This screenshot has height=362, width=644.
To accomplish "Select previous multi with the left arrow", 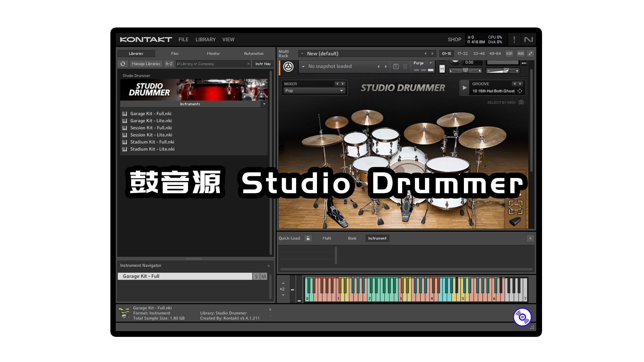I will coord(425,54).
